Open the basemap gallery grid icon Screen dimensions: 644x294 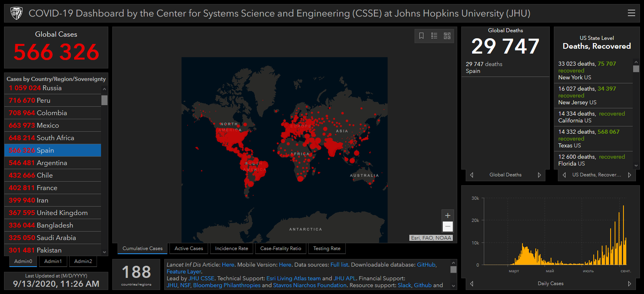[447, 36]
